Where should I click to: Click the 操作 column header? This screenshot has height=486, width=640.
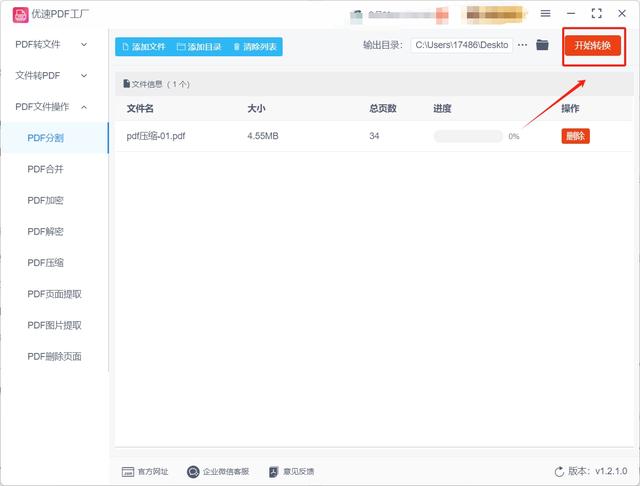coord(570,109)
